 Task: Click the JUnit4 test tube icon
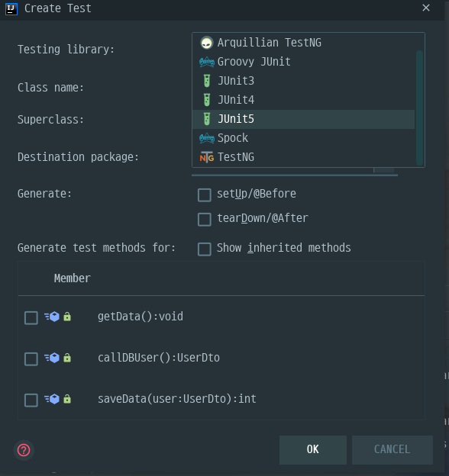(x=207, y=100)
